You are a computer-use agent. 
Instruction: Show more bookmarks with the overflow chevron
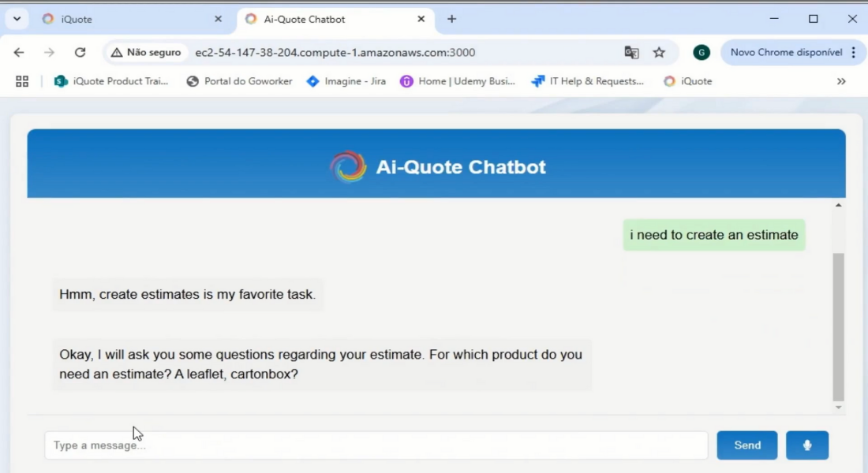[841, 81]
